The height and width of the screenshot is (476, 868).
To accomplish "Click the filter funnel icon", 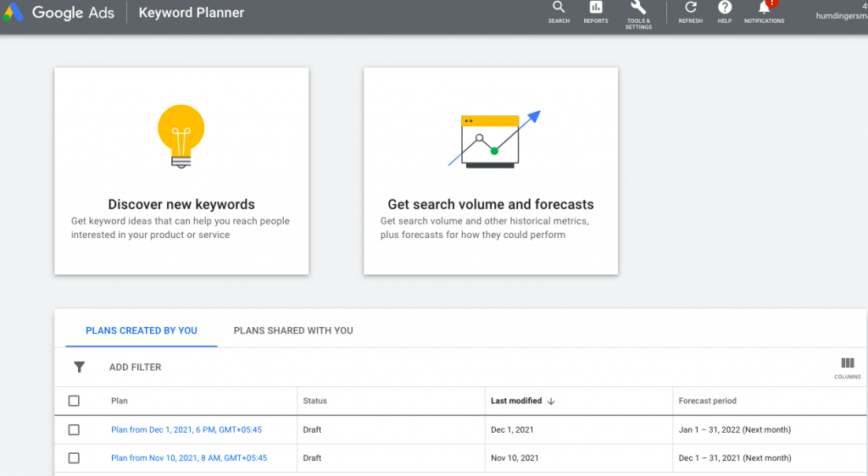I will [x=79, y=367].
